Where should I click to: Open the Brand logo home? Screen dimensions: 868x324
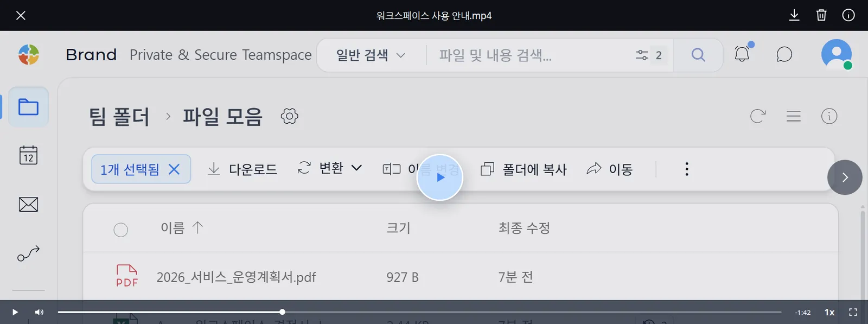click(x=29, y=55)
